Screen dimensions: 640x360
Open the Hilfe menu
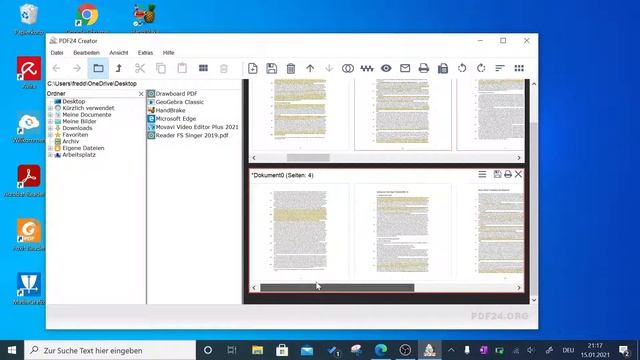coord(168,53)
